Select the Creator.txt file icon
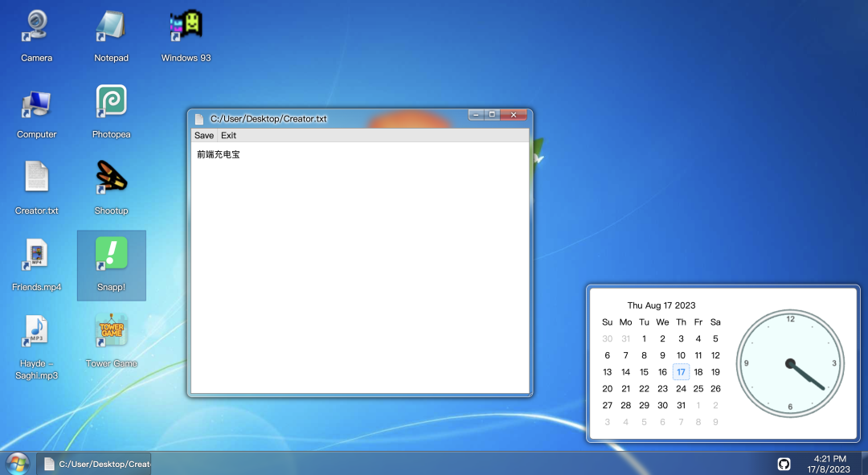868x475 pixels. point(36,188)
